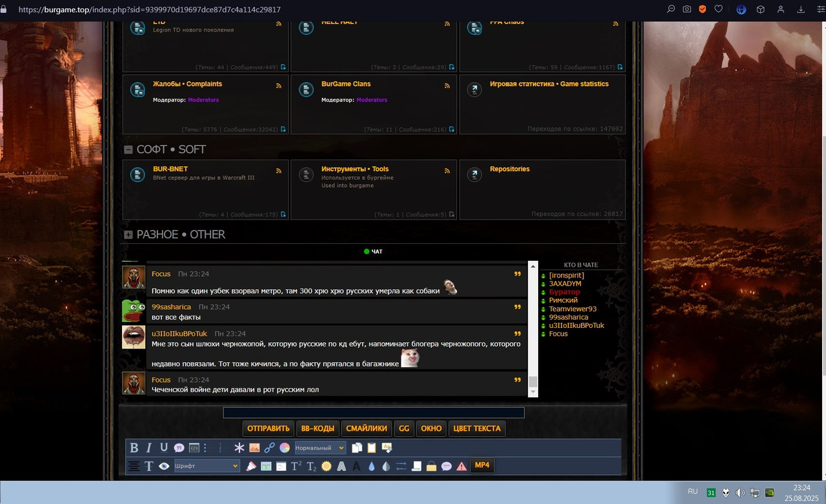Insert hyperlink with chain-link icon

point(270,448)
